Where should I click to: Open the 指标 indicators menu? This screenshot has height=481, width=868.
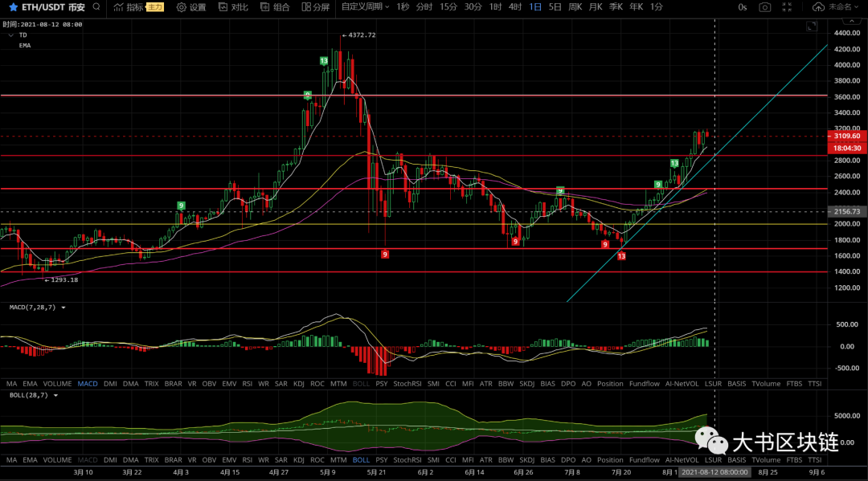coord(129,7)
